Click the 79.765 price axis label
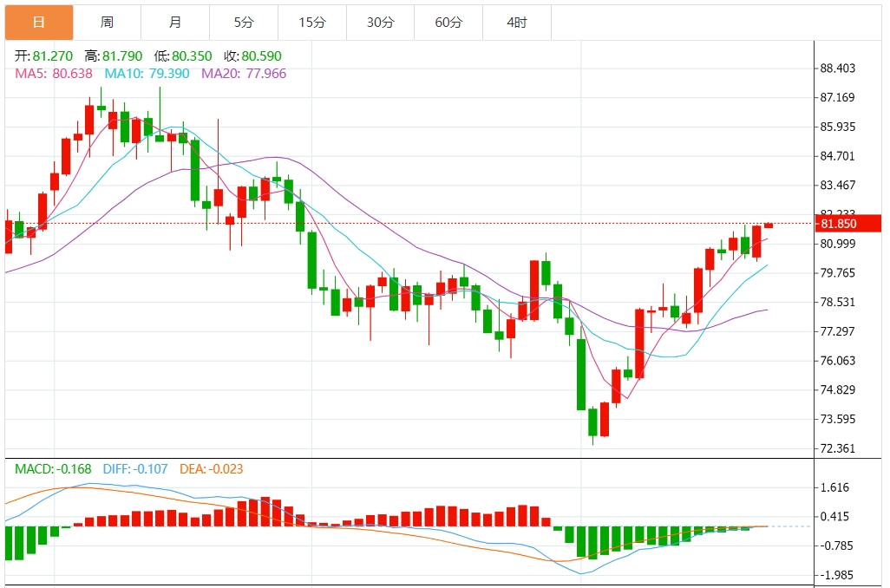 [x=838, y=273]
